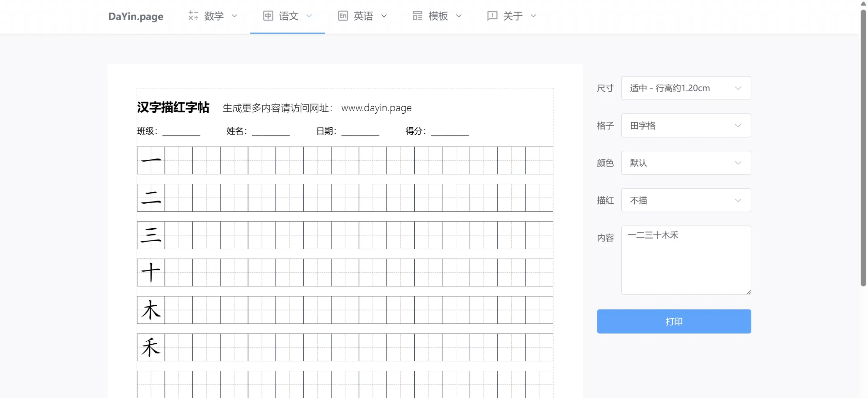Viewport: 868px width, 398px height.
Task: Open the 英语 menu
Action: tap(363, 16)
